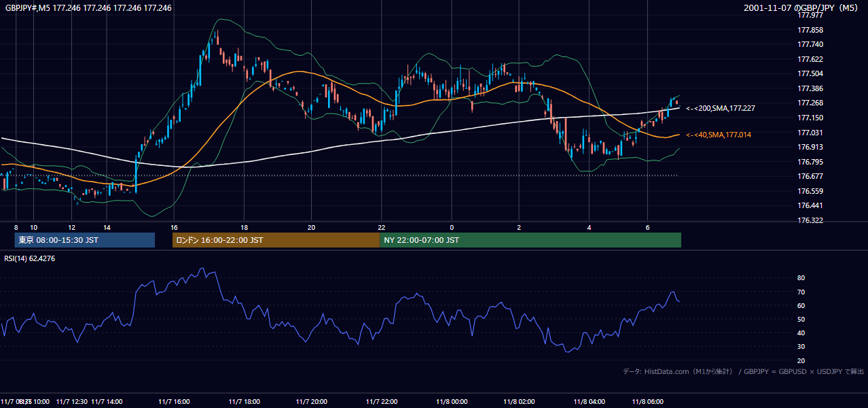The width and height of the screenshot is (868, 408).
Task: Click the bottom time label 11/7 14:00
Action: (x=107, y=402)
